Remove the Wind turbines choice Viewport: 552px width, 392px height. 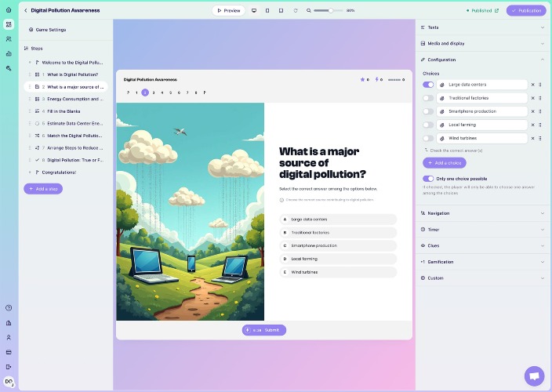click(x=532, y=138)
